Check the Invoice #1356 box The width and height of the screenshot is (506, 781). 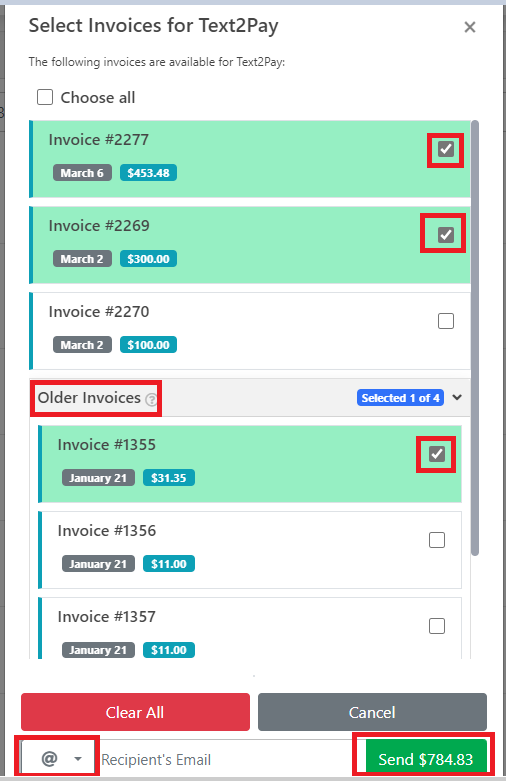pyautogui.click(x=437, y=540)
